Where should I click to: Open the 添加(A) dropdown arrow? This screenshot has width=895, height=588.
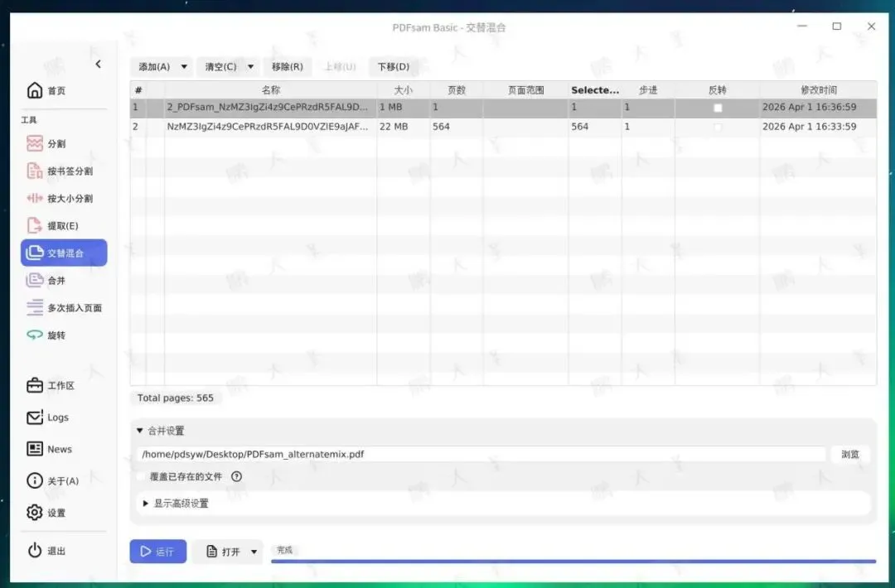click(x=184, y=67)
